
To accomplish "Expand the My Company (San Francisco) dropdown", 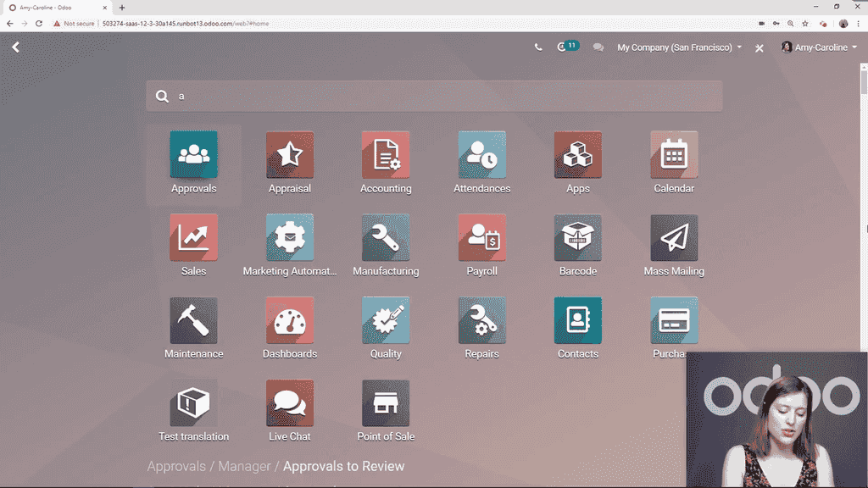I will [x=679, y=47].
